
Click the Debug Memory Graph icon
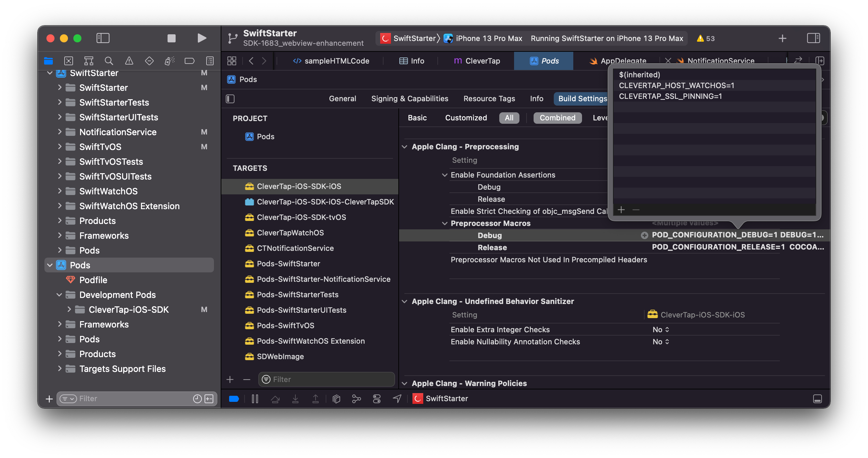point(356,399)
